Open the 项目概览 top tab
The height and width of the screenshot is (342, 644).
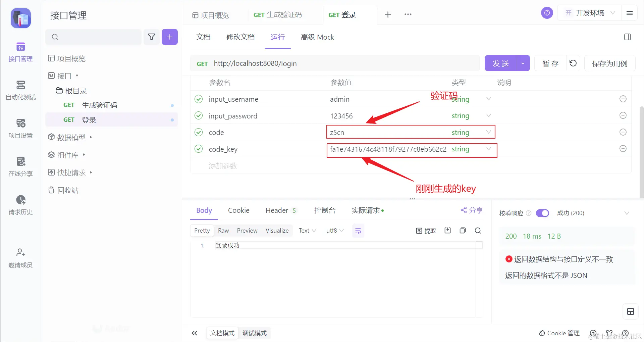(x=211, y=15)
